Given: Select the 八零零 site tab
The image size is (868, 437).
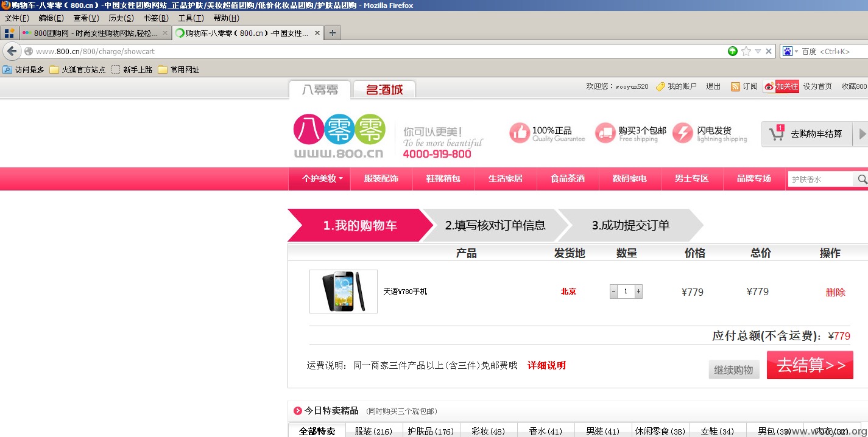Looking at the screenshot, I should [320, 89].
